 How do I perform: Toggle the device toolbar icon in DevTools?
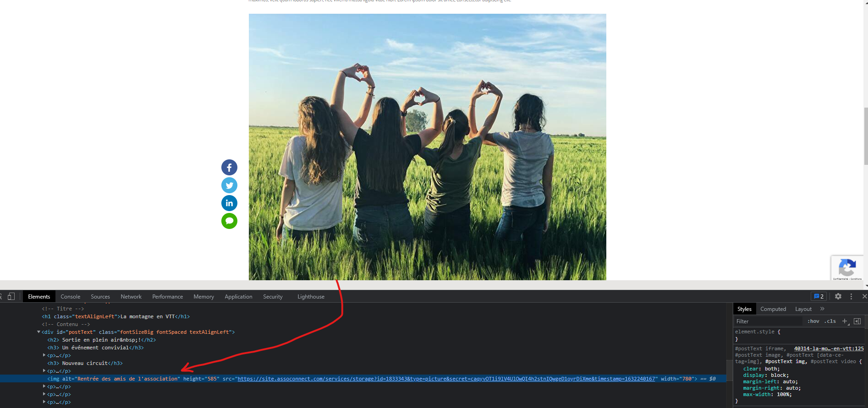[11, 296]
